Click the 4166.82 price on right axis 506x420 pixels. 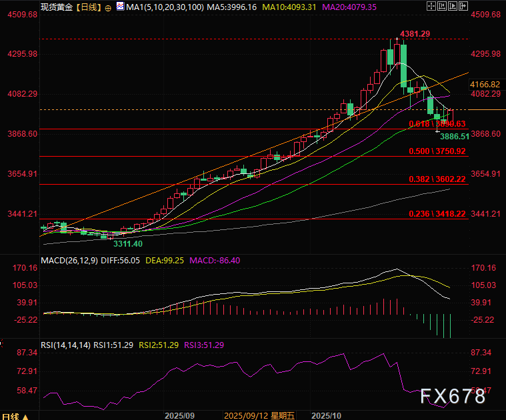(x=485, y=85)
